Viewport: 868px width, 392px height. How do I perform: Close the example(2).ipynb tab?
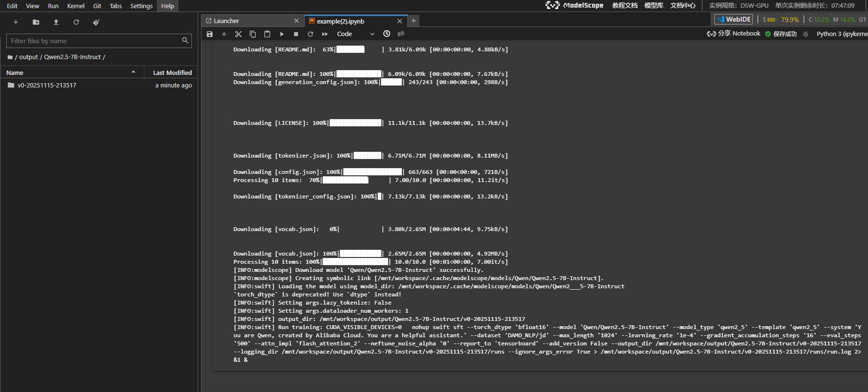400,21
